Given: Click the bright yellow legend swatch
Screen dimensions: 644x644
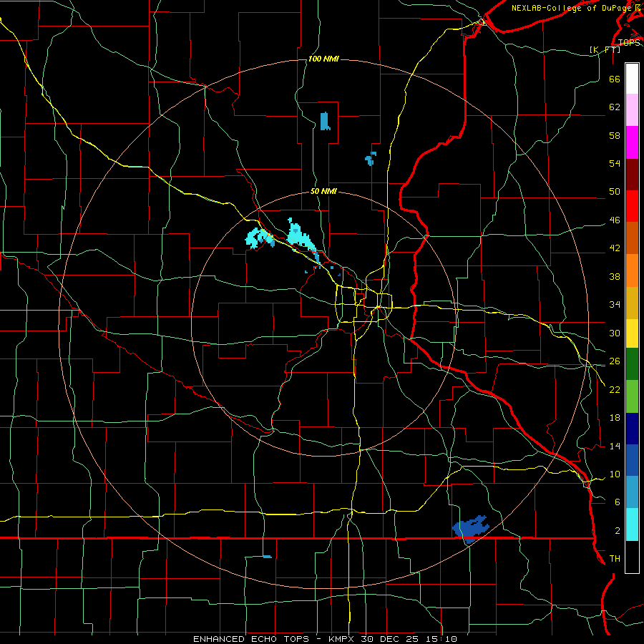Looking at the screenshot, I should coord(632,333).
